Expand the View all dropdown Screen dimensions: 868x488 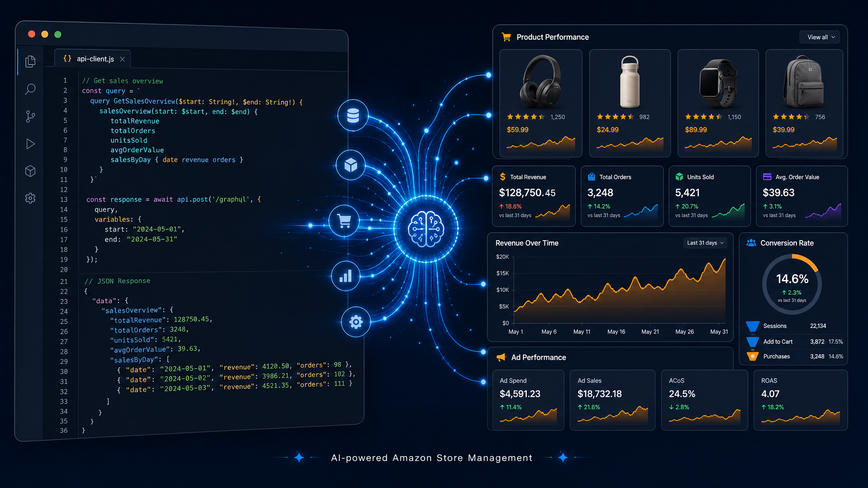[820, 37]
